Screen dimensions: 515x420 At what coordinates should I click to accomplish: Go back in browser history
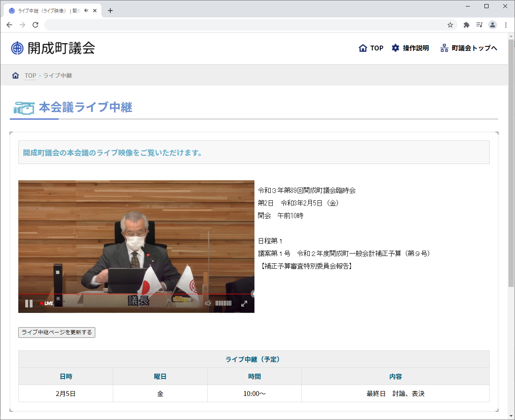(x=9, y=25)
